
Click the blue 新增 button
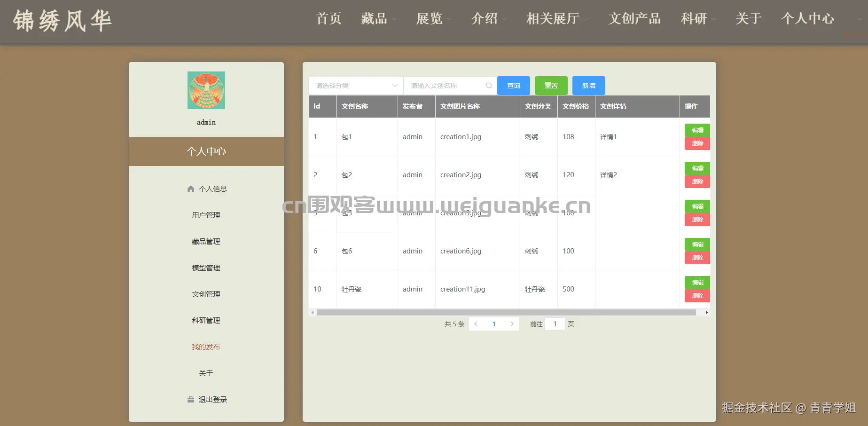pos(589,86)
